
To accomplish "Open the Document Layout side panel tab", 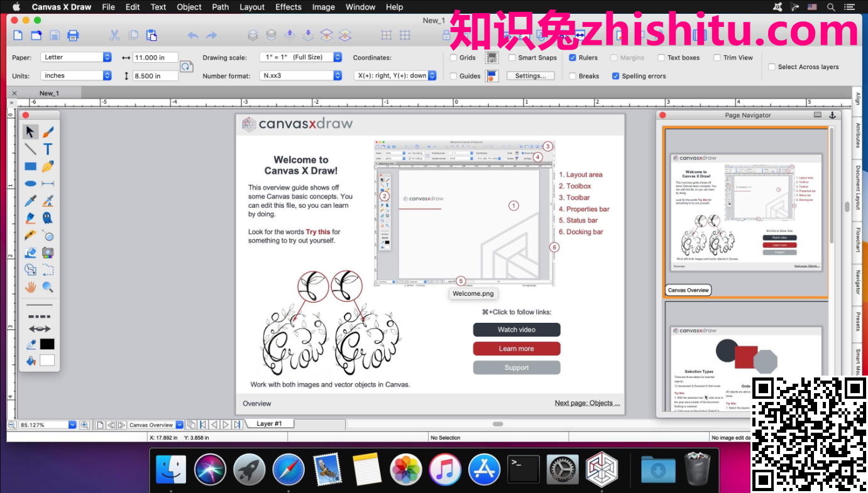I will click(858, 188).
